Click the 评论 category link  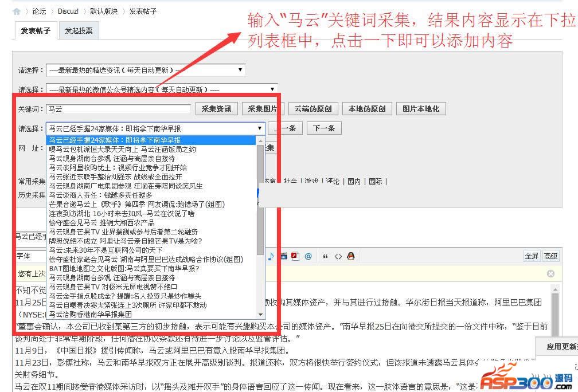click(x=333, y=181)
